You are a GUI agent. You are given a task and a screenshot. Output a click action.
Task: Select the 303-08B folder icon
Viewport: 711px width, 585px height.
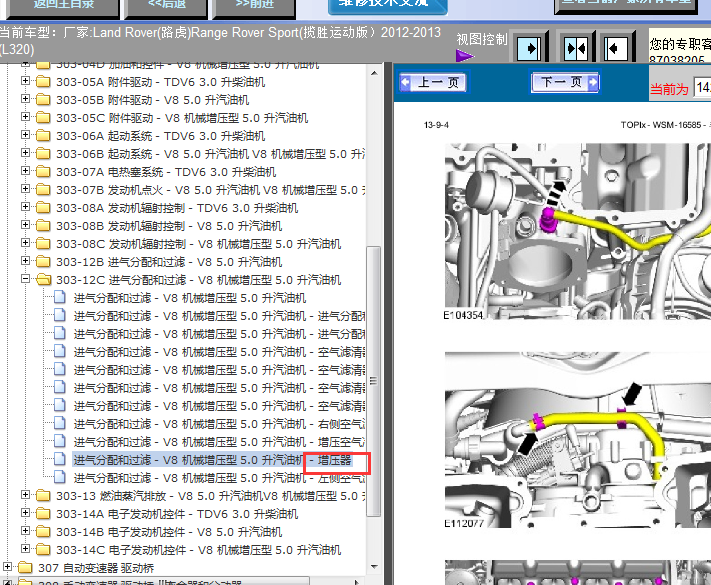43,226
